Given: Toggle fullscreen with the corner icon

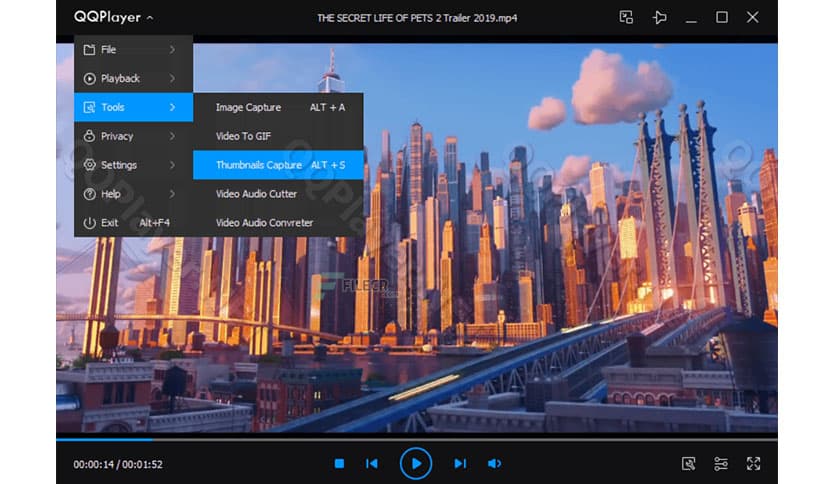Looking at the screenshot, I should click(753, 464).
